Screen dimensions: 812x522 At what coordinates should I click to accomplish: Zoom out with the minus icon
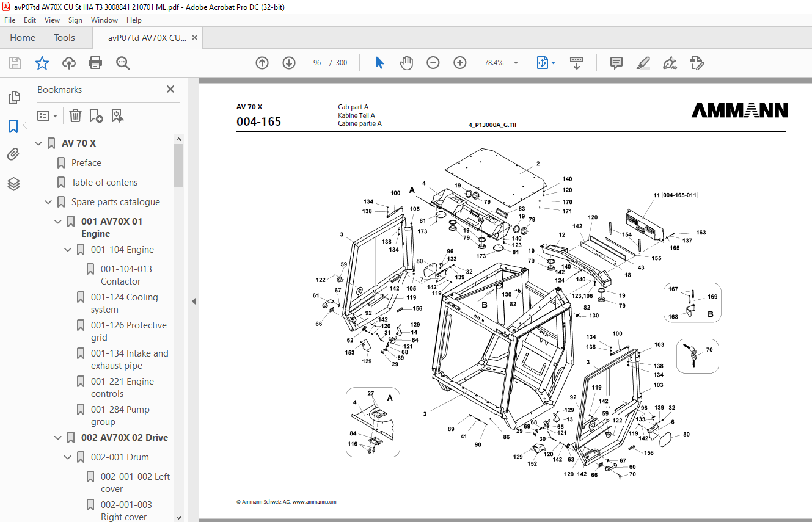[433, 63]
